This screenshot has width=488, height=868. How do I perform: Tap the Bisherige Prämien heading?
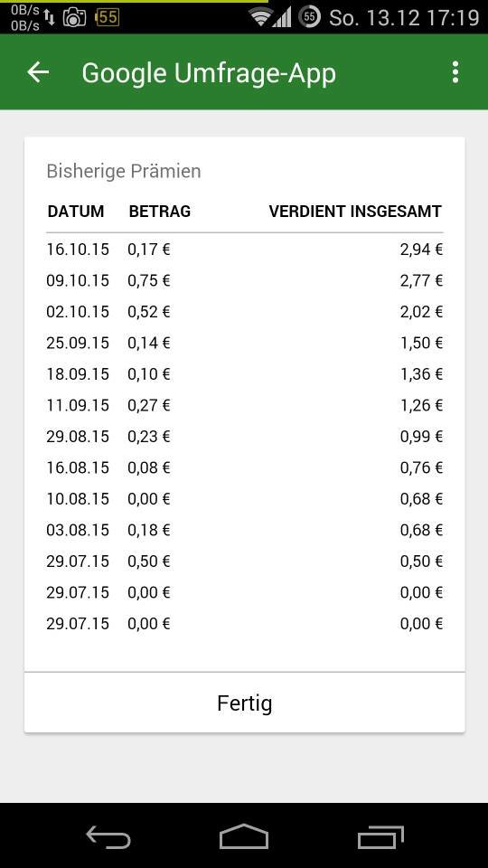[124, 171]
